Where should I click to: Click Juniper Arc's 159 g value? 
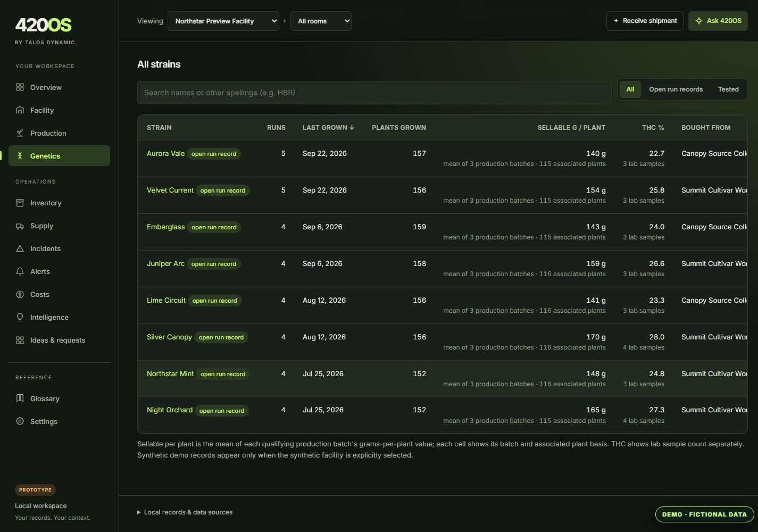coord(596,263)
